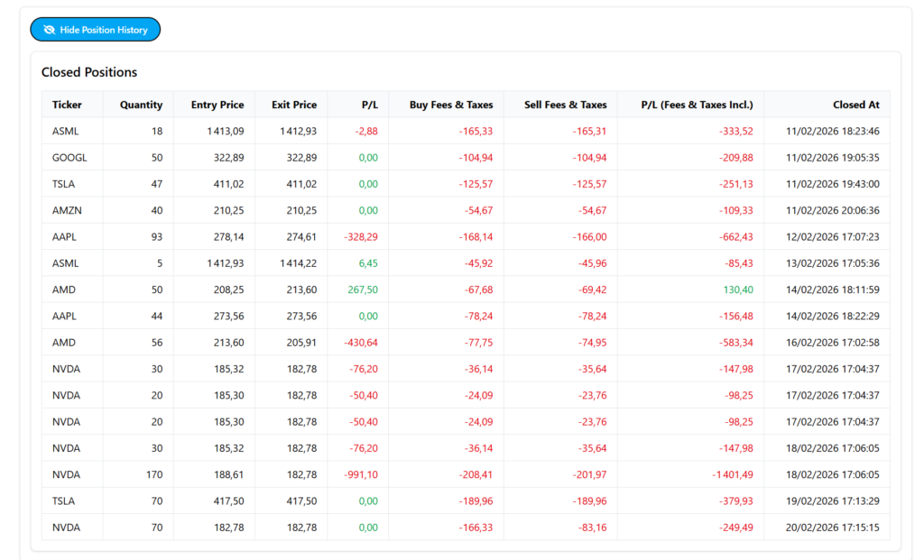Viewport: 924px width, 560px height.
Task: Click the Quantity column header
Action: [x=139, y=104]
